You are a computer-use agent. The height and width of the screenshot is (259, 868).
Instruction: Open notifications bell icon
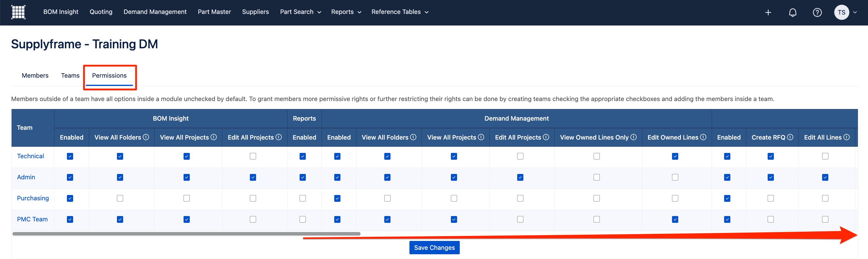(793, 12)
